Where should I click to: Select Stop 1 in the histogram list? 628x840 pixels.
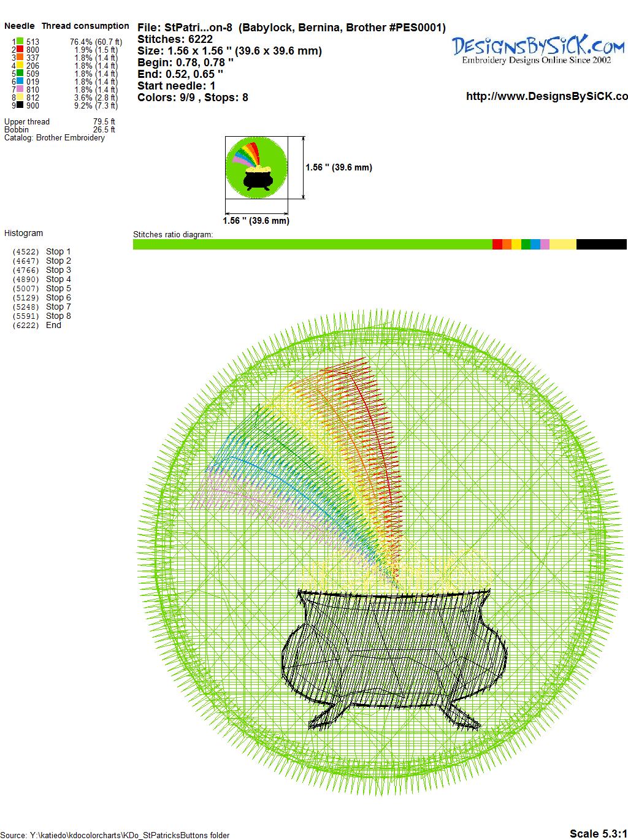58,251
